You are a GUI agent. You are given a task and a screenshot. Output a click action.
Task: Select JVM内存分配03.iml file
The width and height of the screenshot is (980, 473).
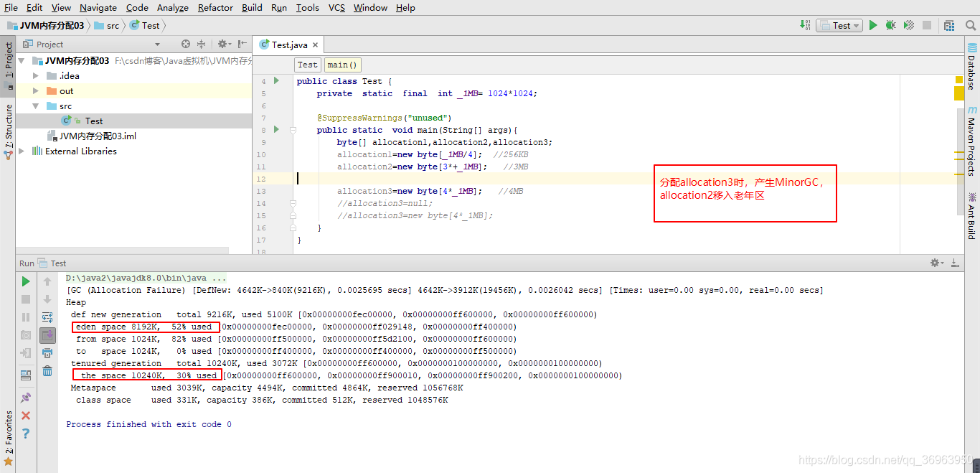98,136
